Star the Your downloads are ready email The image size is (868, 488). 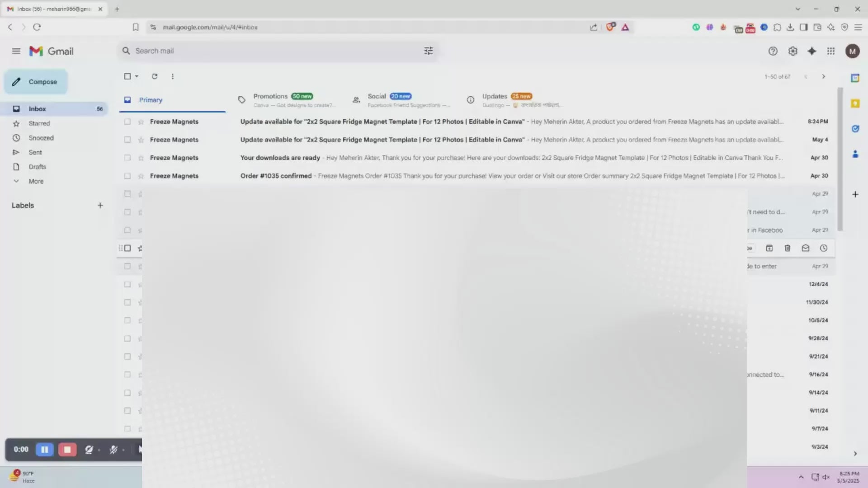coord(141,158)
